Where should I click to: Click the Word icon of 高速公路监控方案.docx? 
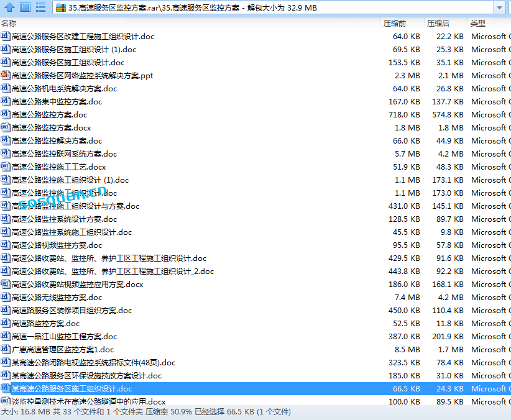tap(6, 127)
